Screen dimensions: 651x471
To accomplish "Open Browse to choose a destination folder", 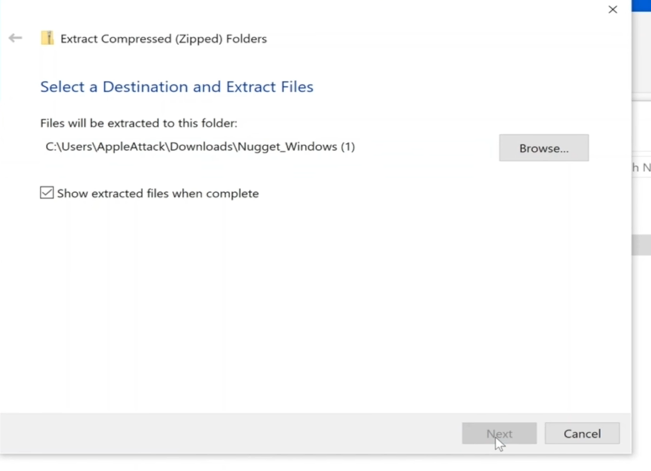I will tap(544, 148).
